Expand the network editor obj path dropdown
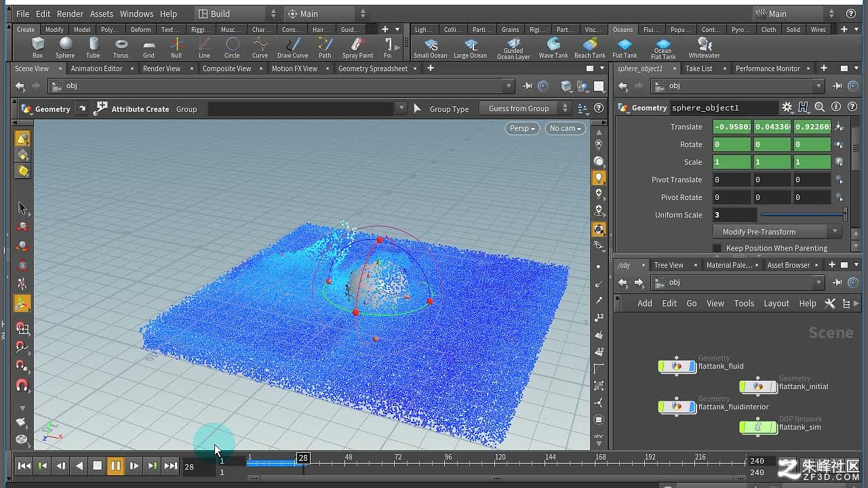868x488 pixels. coord(819,283)
